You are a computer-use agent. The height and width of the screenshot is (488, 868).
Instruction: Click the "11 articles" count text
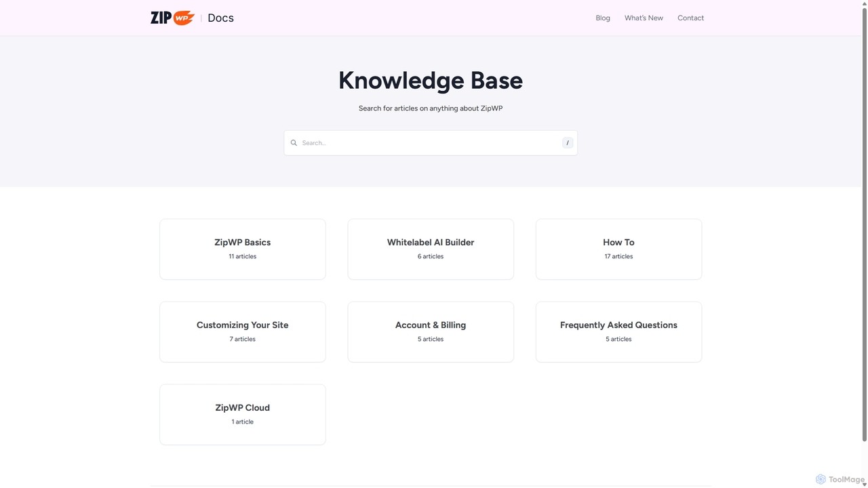pos(243,256)
